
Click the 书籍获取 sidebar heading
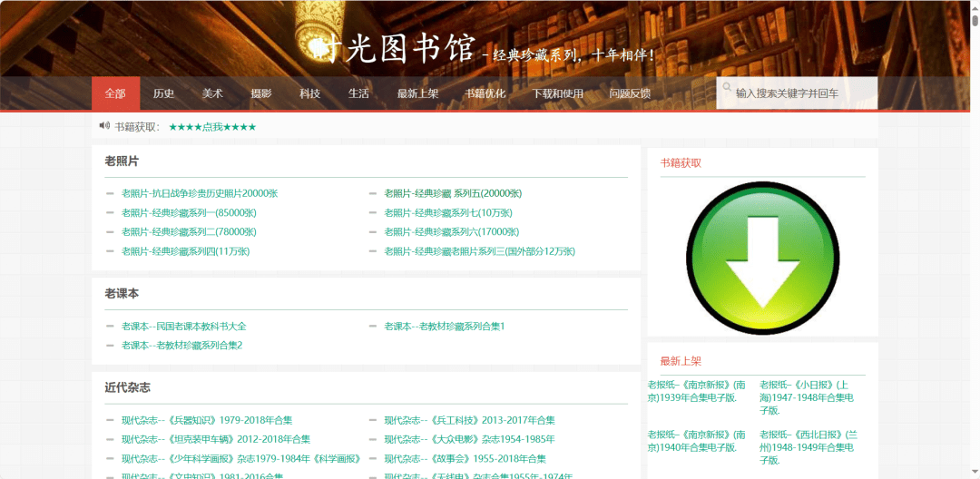(x=681, y=163)
